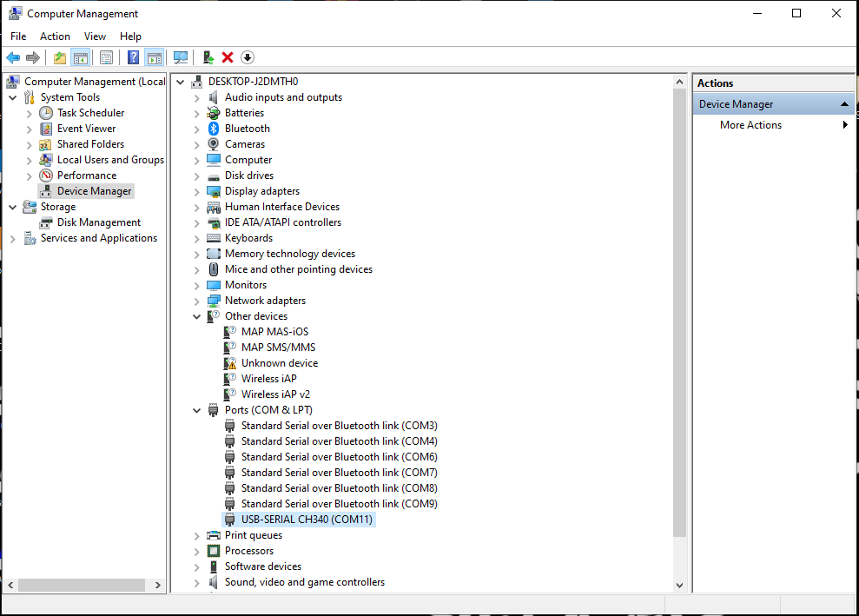Open the Help toolbar icon
The width and height of the screenshot is (859, 616).
click(x=133, y=57)
